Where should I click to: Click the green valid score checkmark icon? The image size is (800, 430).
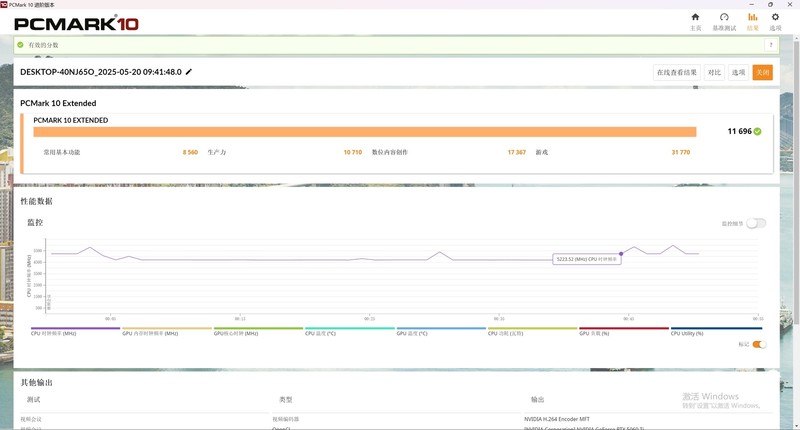(20, 45)
